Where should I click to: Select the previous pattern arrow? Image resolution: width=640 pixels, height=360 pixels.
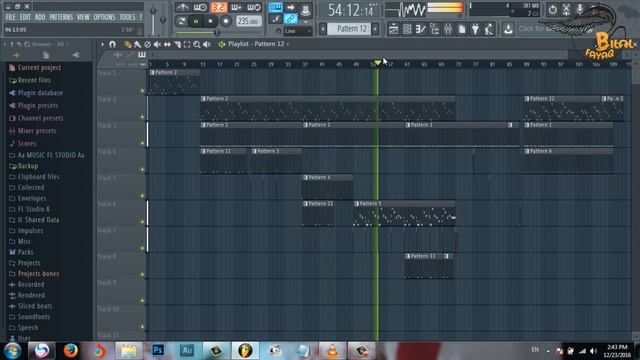323,29
